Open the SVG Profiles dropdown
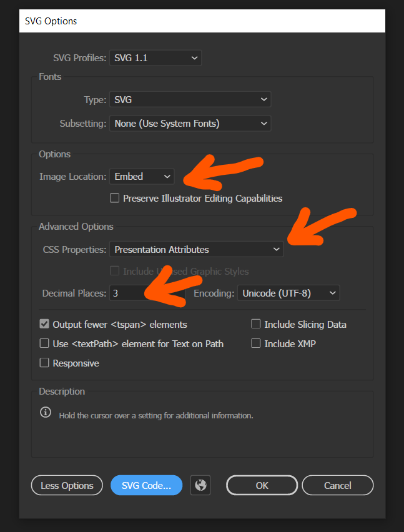The image size is (404, 532). coord(155,58)
